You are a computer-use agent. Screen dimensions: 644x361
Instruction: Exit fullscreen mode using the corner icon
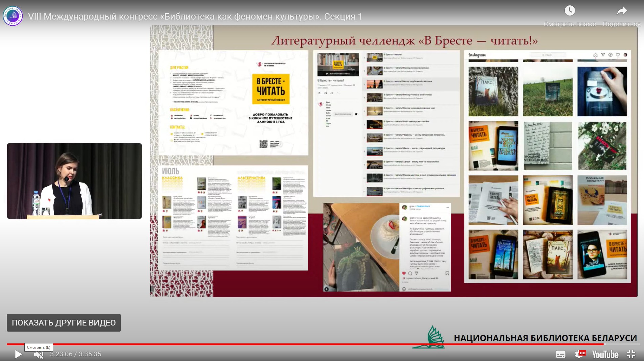pyautogui.click(x=631, y=354)
